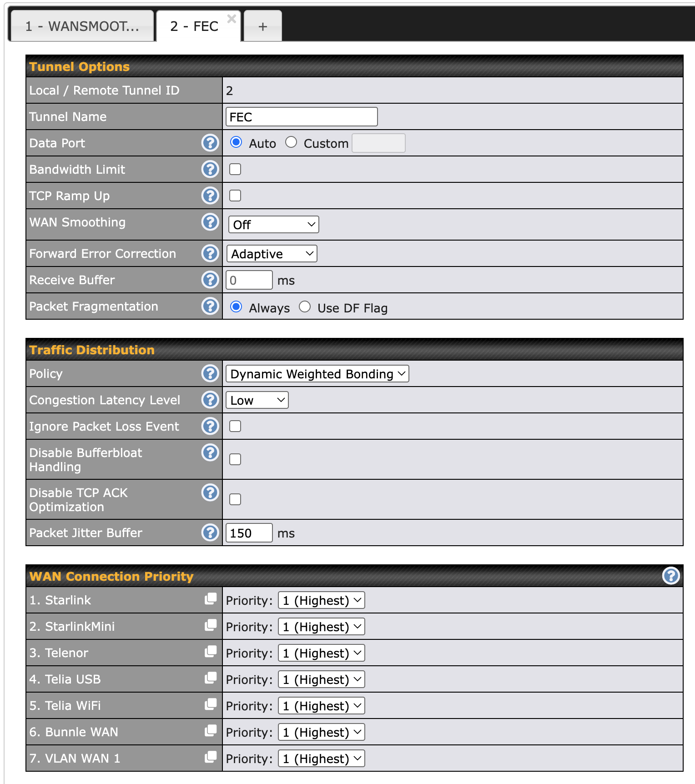Open help icon for Data Port
The image size is (695, 784).
[210, 143]
